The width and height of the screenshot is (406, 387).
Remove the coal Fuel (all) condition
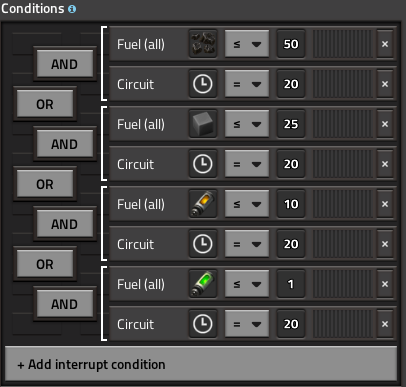[x=385, y=44]
